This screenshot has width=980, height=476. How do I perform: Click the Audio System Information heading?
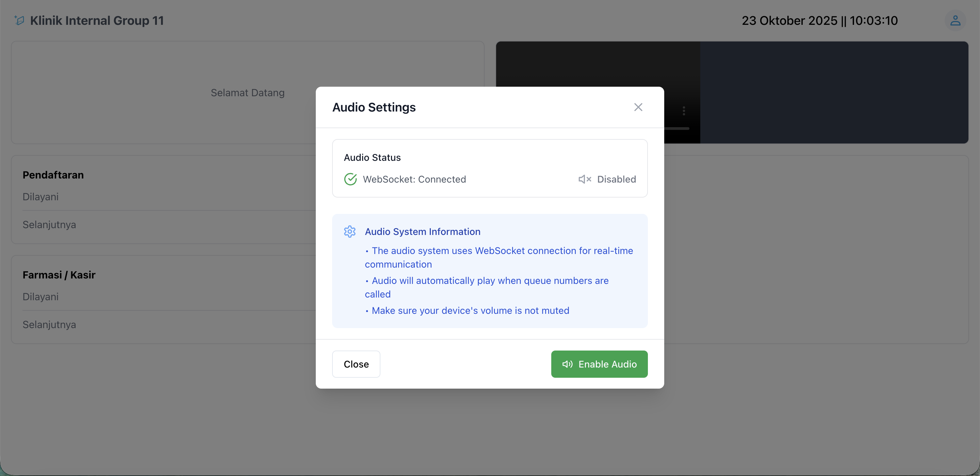coord(422,232)
